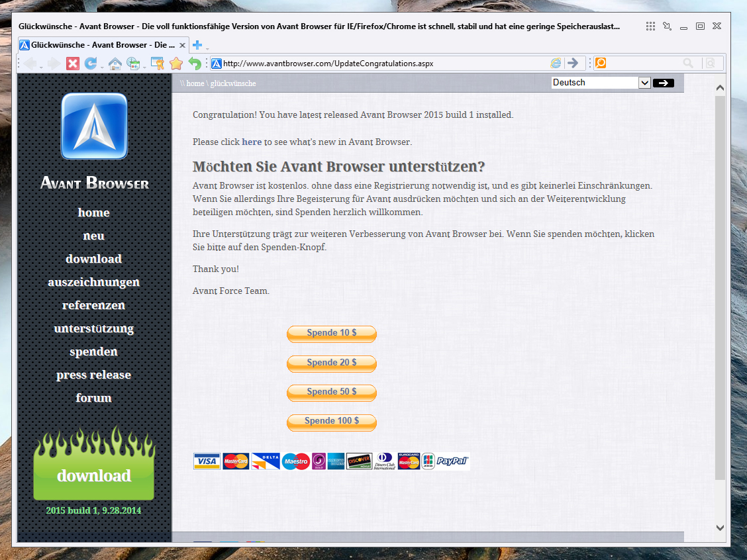Click the AutoFill key icon

(x=157, y=64)
